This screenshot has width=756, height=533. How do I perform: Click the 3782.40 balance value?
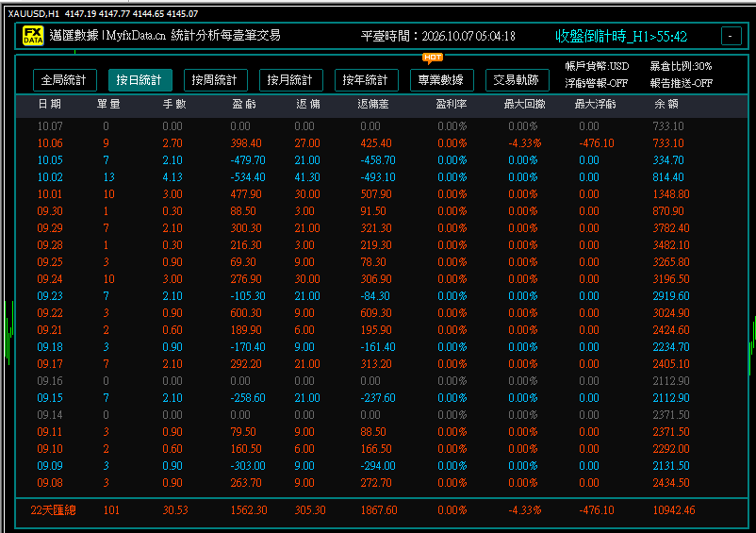[671, 228]
